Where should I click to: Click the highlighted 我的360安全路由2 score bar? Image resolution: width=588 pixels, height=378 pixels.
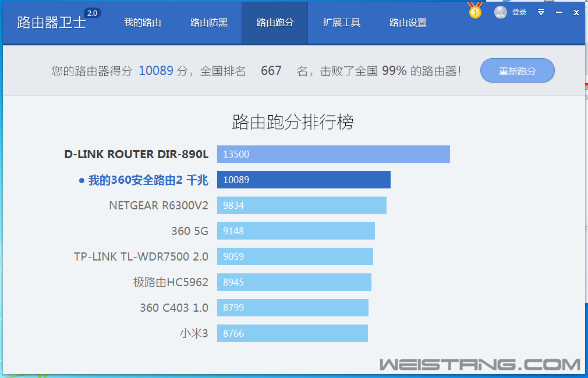click(x=303, y=180)
